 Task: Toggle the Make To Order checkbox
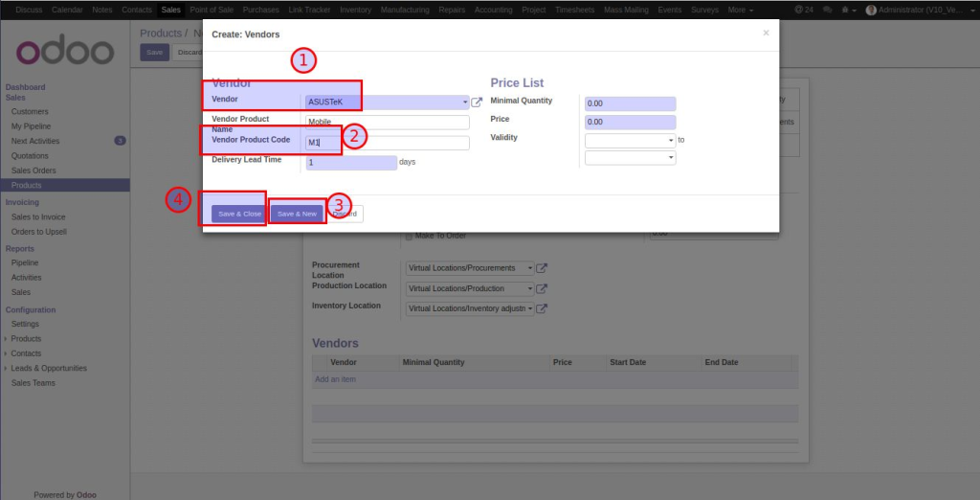tap(410, 236)
